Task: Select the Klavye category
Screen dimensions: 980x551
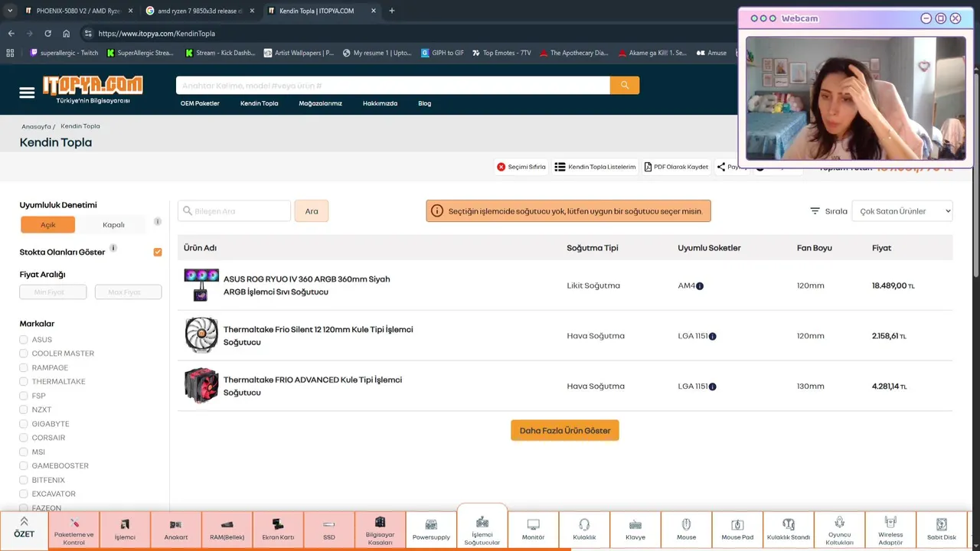Action: coord(635,530)
